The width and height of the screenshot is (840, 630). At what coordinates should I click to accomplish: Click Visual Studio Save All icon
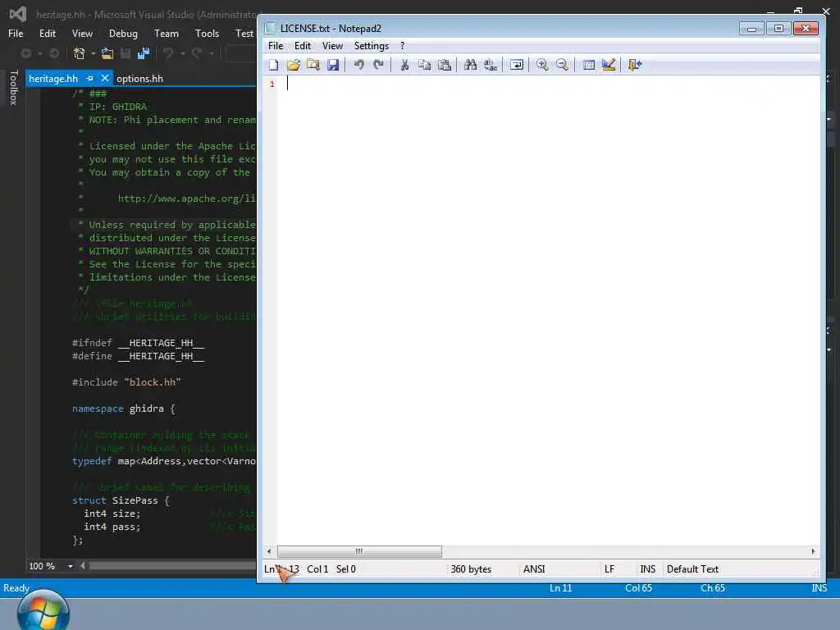(x=144, y=53)
